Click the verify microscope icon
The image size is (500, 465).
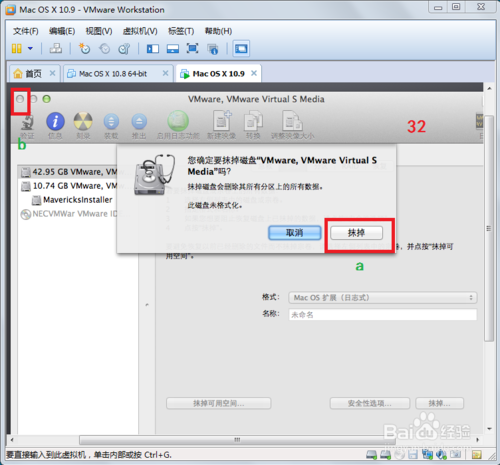pyautogui.click(x=27, y=122)
